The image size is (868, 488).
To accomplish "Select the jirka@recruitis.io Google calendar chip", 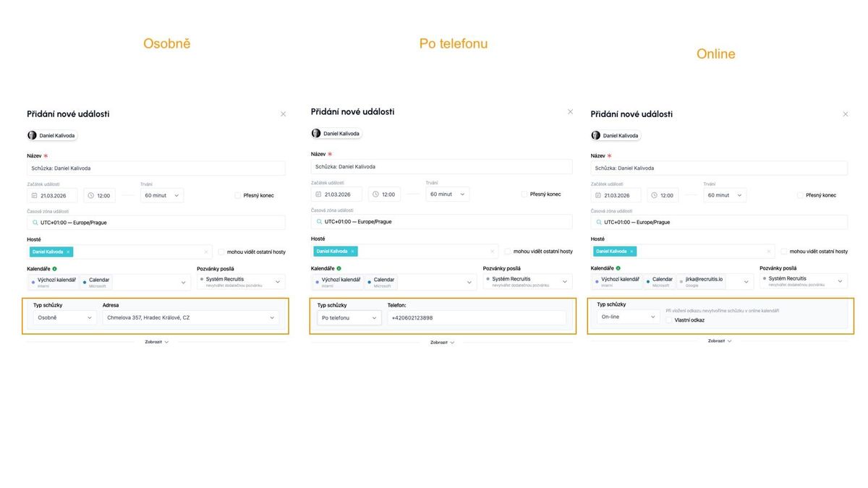I will click(x=700, y=281).
